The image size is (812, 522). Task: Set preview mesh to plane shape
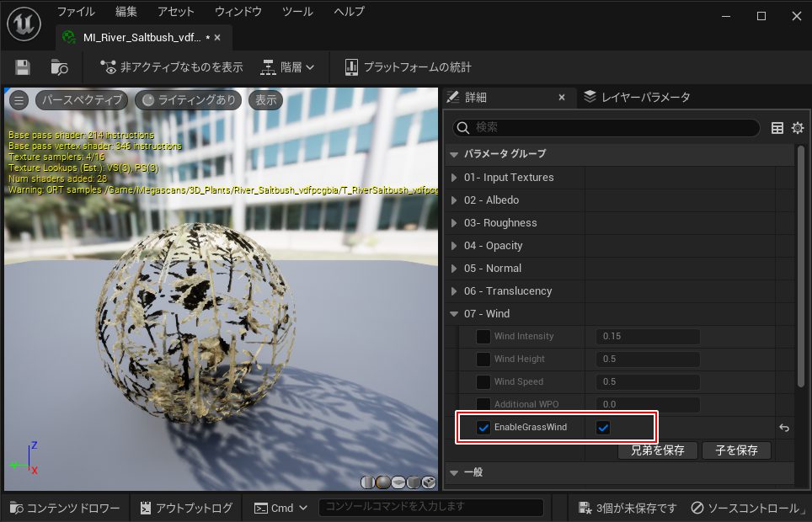click(398, 482)
